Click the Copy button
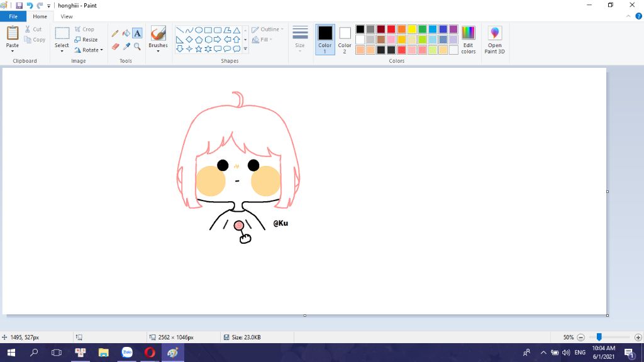644x362 pixels. click(35, 40)
